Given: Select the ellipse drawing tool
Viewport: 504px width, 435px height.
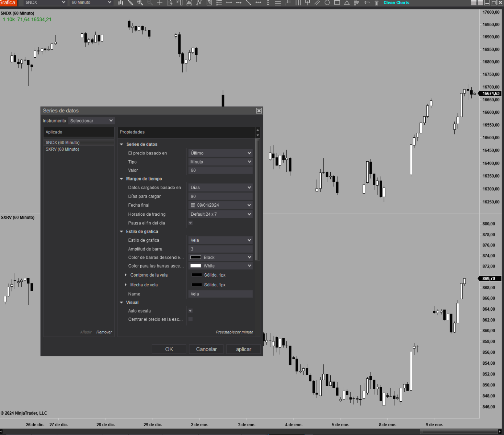Looking at the screenshot, I should point(327,3).
